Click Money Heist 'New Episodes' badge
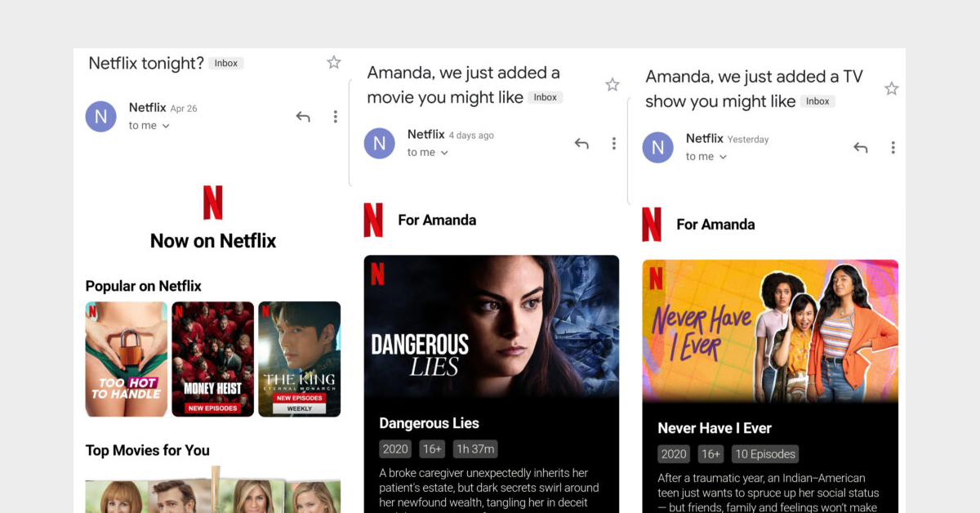980x513 pixels. tap(212, 408)
